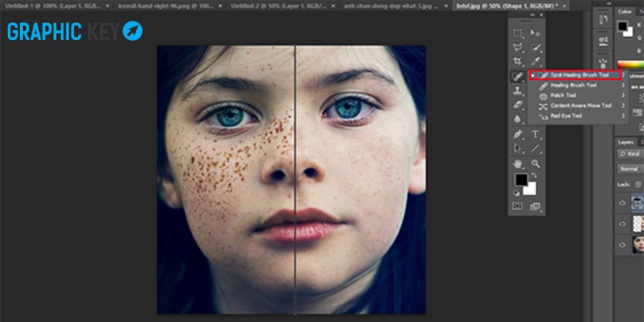Select the bottom portrait layer thumbnail
Viewport: 644px width, 322px height.
pos(638,245)
